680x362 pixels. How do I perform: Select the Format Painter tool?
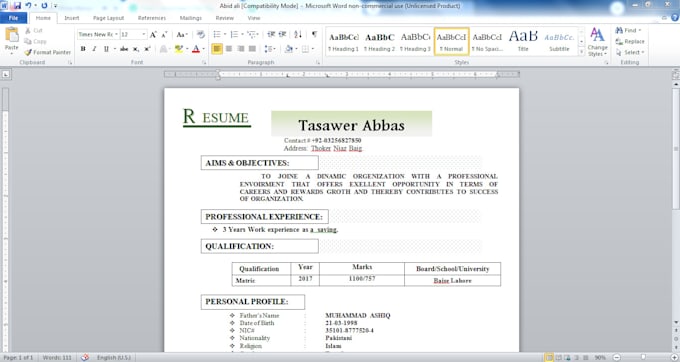point(48,52)
